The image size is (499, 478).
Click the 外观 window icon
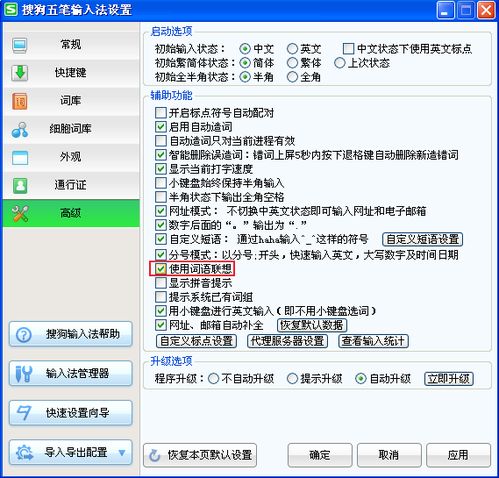pos(20,157)
